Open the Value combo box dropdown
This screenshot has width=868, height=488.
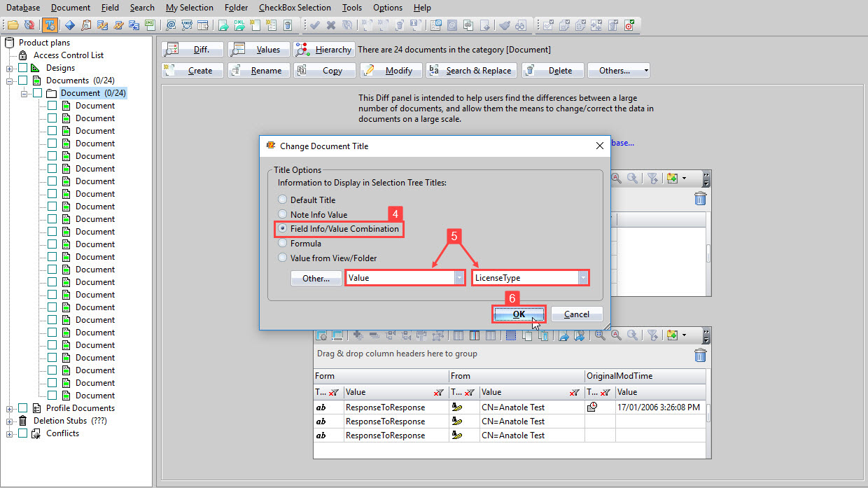click(459, 278)
